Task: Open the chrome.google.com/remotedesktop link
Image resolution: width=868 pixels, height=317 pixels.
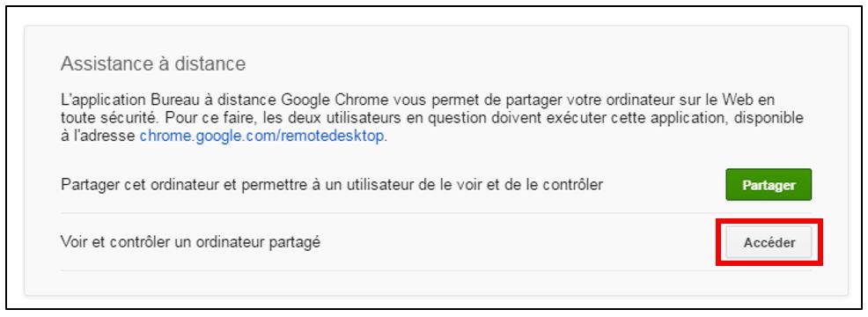Action: (261, 136)
